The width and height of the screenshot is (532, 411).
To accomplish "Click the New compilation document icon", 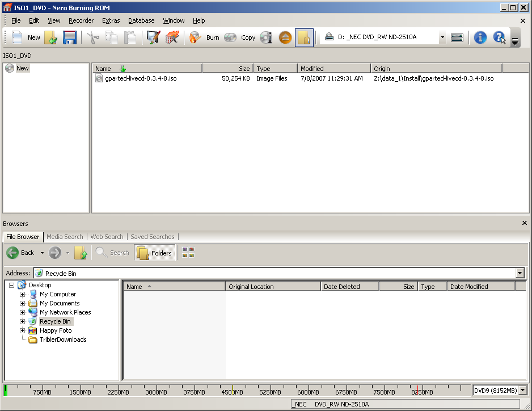I will coord(17,37).
